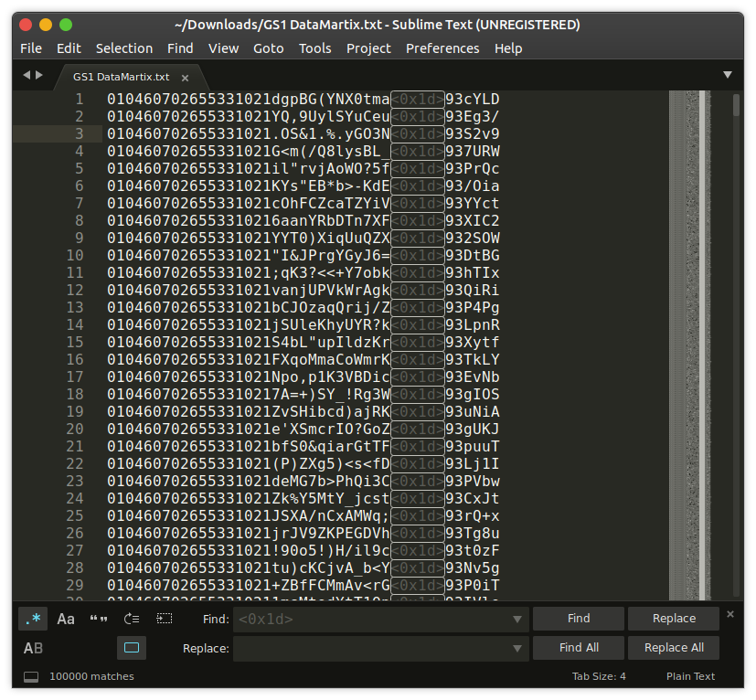756x700 pixels.
Task: Close the GS1 DataMartix.txt tab
Action: coord(185,78)
